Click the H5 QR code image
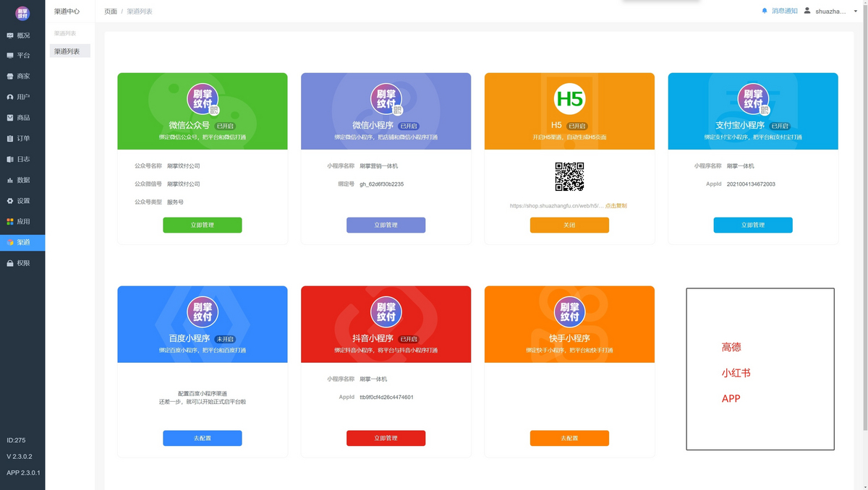The image size is (868, 490). tap(569, 176)
